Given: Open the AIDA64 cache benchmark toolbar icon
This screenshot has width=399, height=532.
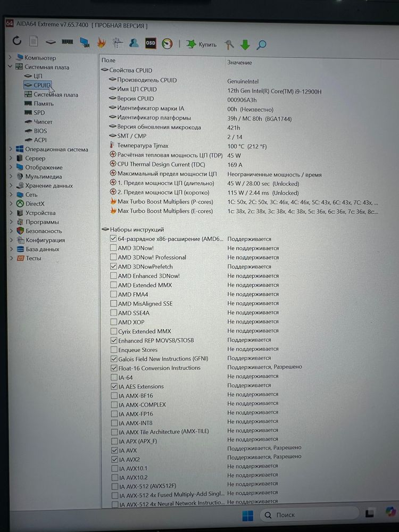Looking at the screenshot, I should click(118, 43).
